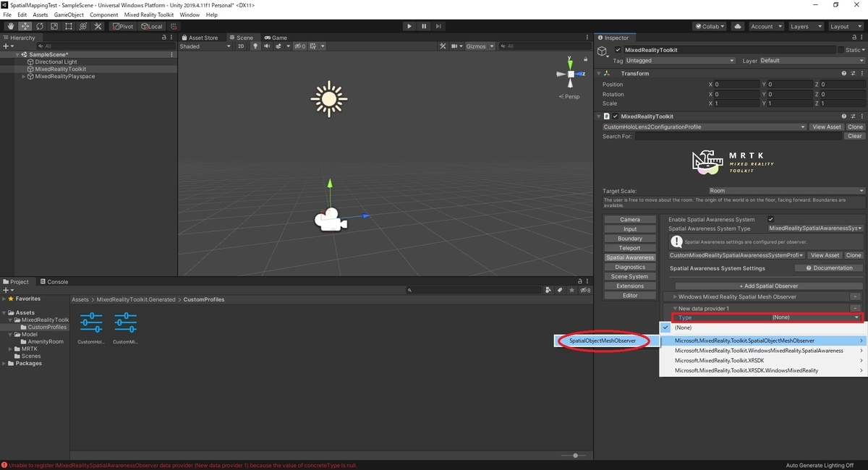Image resolution: width=868 pixels, height=470 pixels.
Task: Open Transform component help icon
Action: (843, 73)
